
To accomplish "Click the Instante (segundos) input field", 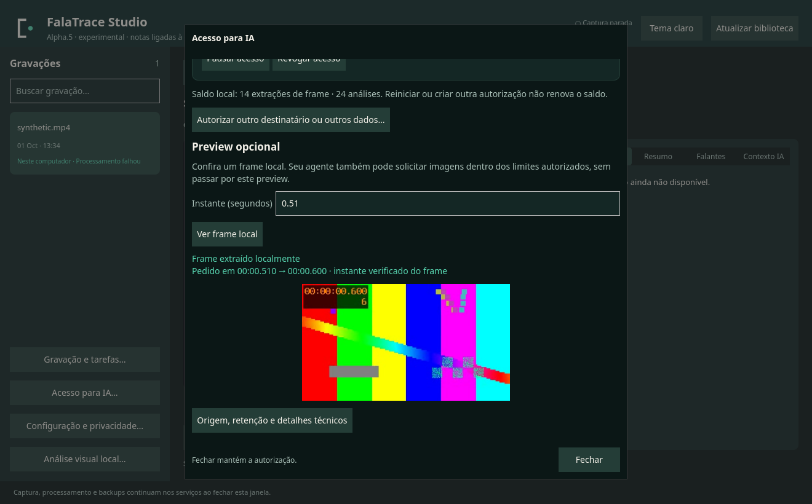I will click(448, 203).
